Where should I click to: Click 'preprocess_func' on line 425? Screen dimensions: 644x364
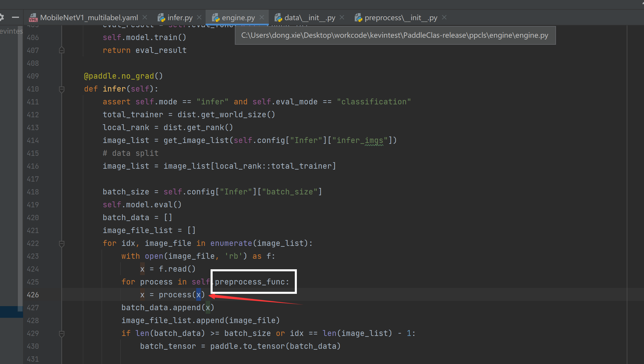pos(250,282)
